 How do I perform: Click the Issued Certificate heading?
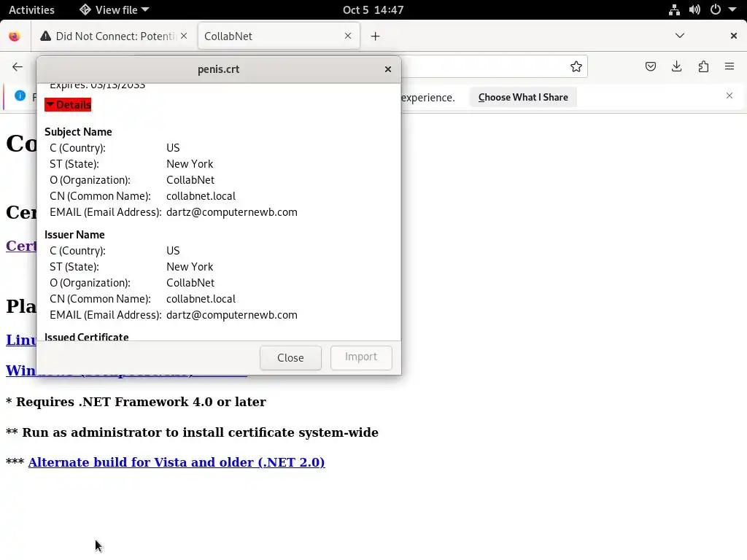click(x=86, y=337)
